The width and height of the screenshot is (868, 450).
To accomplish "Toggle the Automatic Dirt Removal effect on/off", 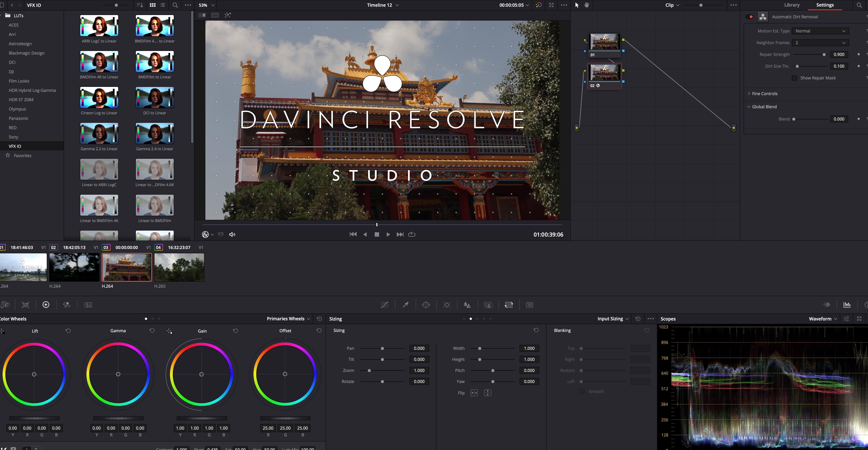I will (749, 17).
